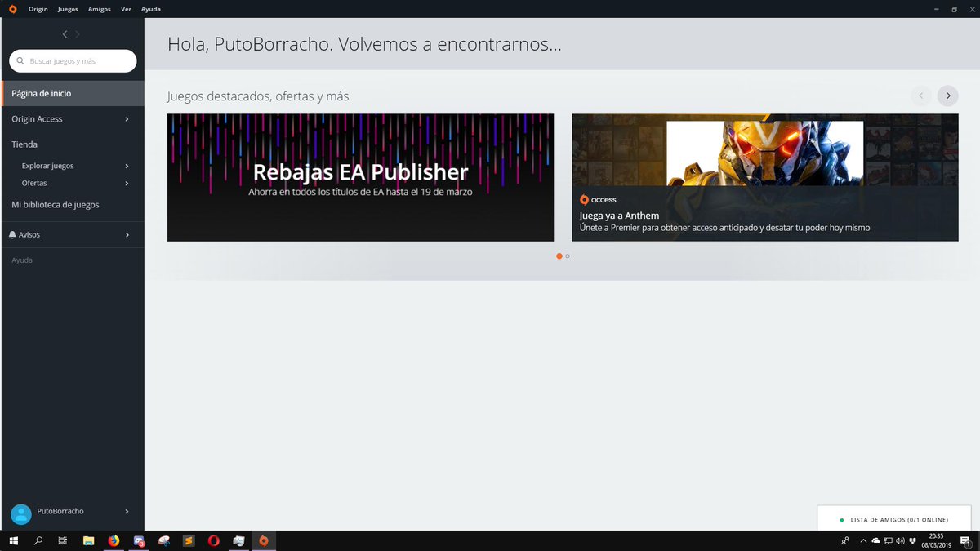Click the network tray icon

(888, 540)
